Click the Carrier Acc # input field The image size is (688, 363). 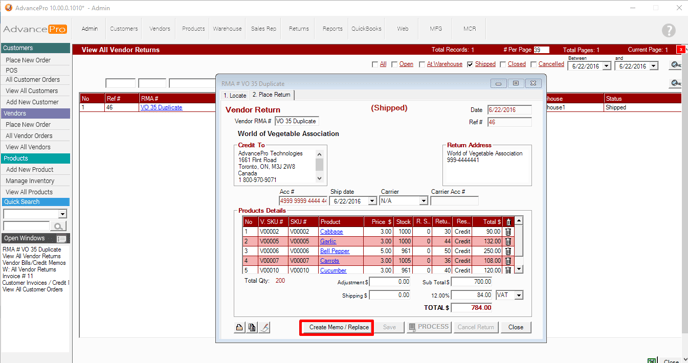454,201
